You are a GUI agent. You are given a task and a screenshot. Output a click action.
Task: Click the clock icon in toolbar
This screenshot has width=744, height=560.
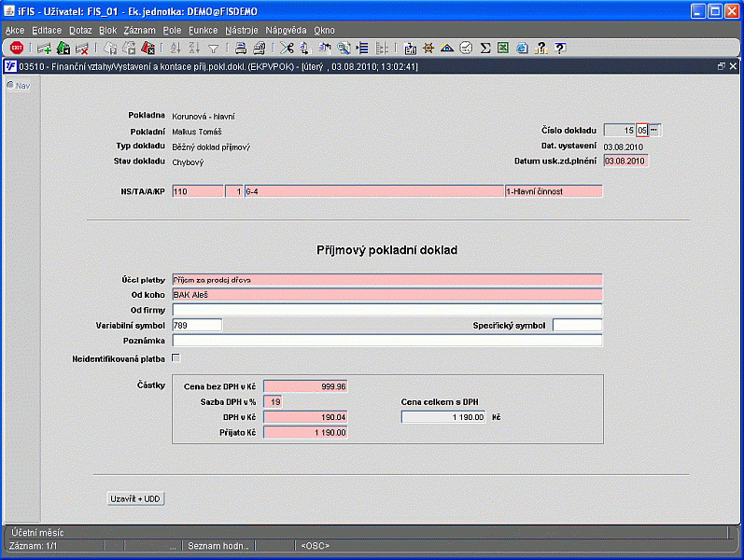point(466,48)
